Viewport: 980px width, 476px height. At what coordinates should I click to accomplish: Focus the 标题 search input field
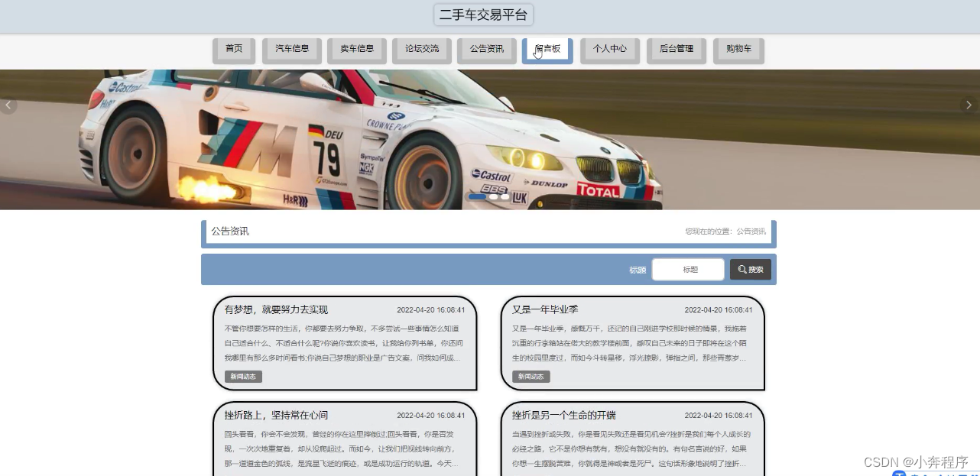(x=688, y=270)
